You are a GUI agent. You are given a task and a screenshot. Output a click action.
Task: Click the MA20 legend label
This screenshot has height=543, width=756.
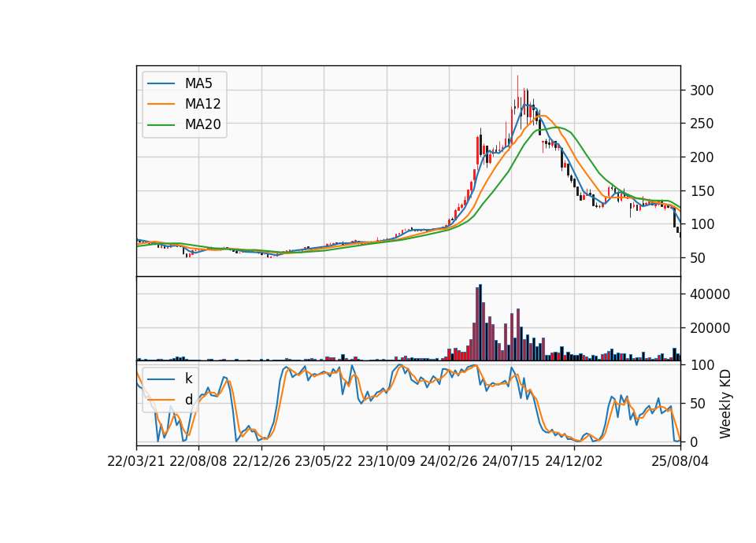coord(202,125)
